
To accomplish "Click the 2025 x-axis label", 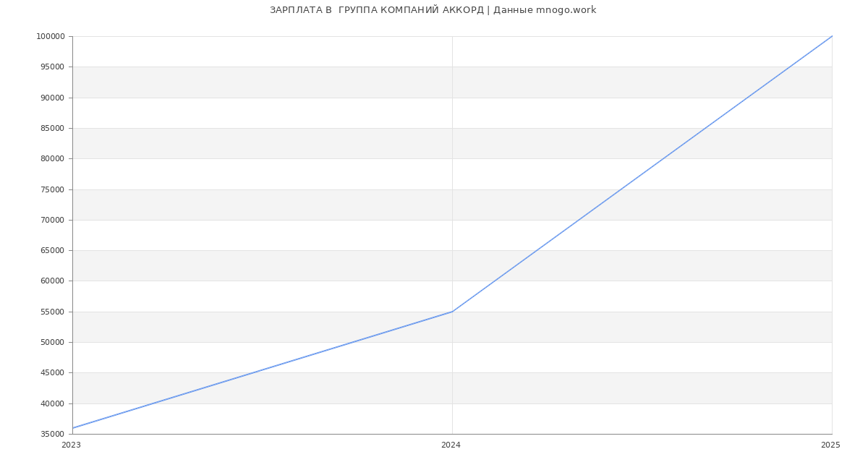I will tap(830, 445).
